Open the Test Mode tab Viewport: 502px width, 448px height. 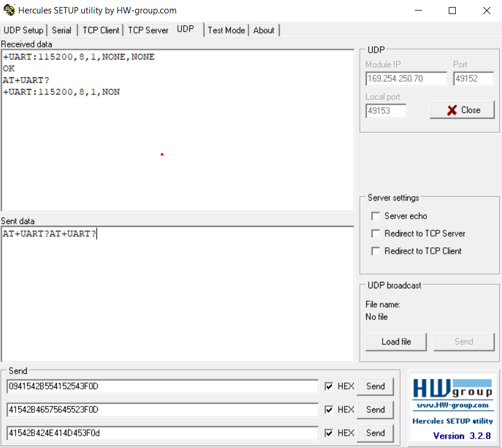(226, 30)
